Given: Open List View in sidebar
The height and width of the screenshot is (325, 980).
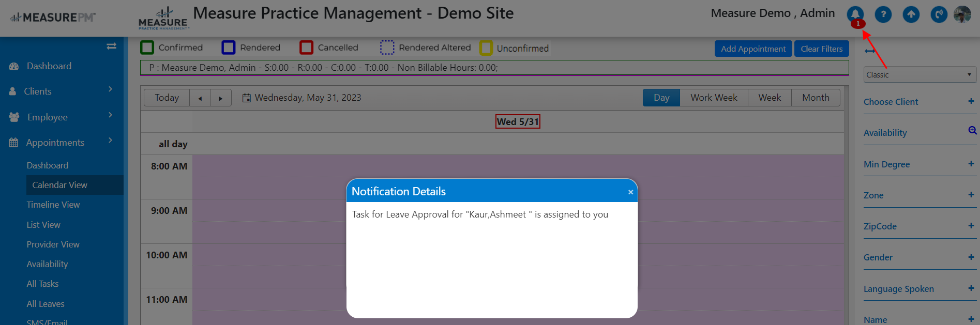Looking at the screenshot, I should (x=43, y=225).
